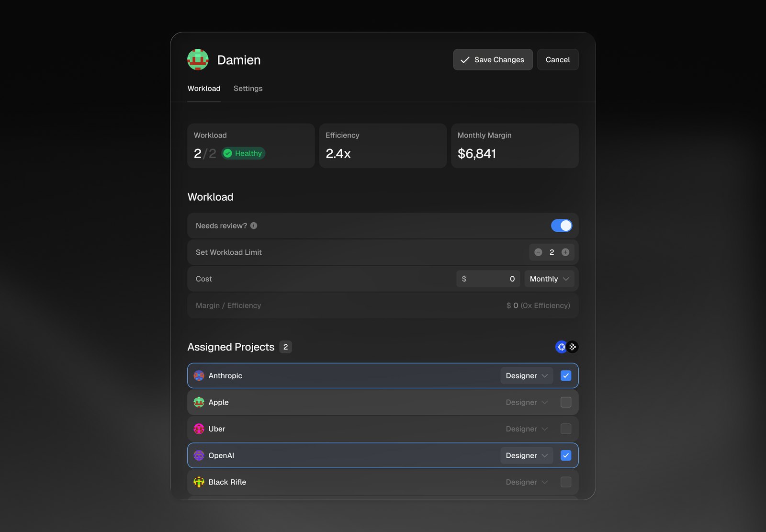Screen dimensions: 766x532
Task: Switch to the Settings tab
Action: 248,89
